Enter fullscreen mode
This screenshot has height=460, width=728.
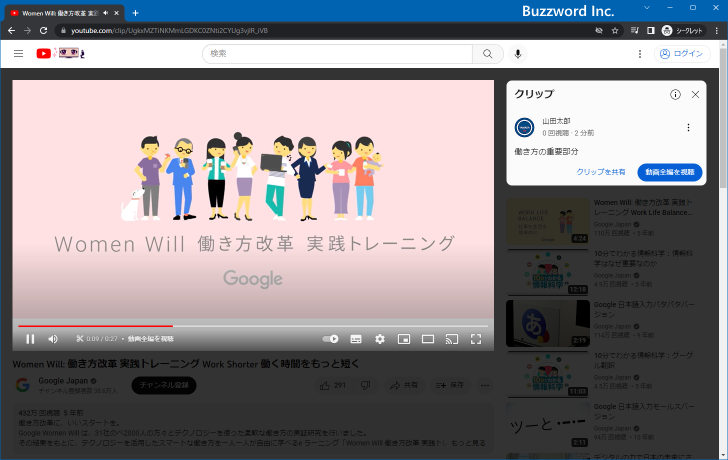click(x=476, y=339)
